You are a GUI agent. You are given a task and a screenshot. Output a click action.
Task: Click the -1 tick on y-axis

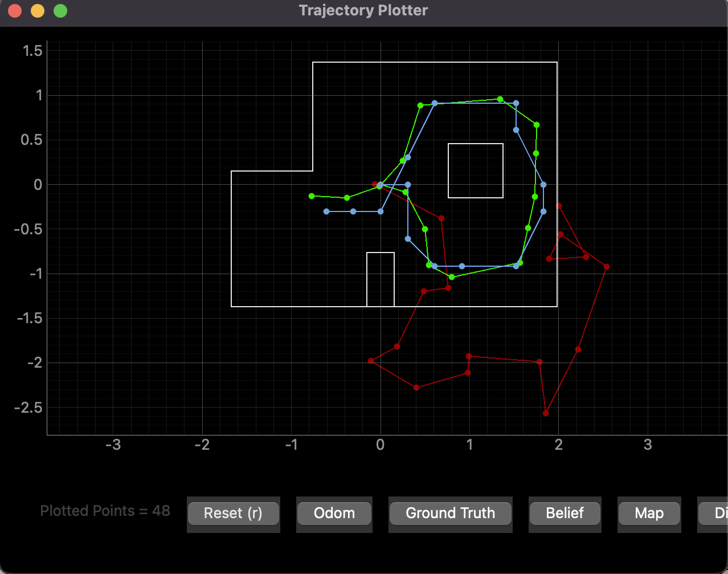35,274
